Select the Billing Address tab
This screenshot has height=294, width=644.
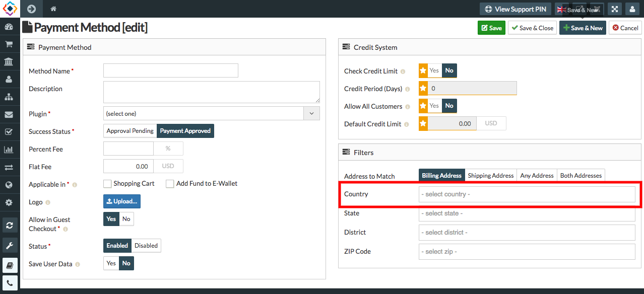click(x=442, y=176)
